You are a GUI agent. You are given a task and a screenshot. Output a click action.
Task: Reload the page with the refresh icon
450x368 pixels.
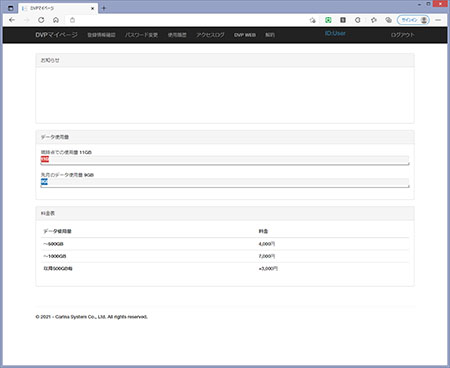click(41, 20)
